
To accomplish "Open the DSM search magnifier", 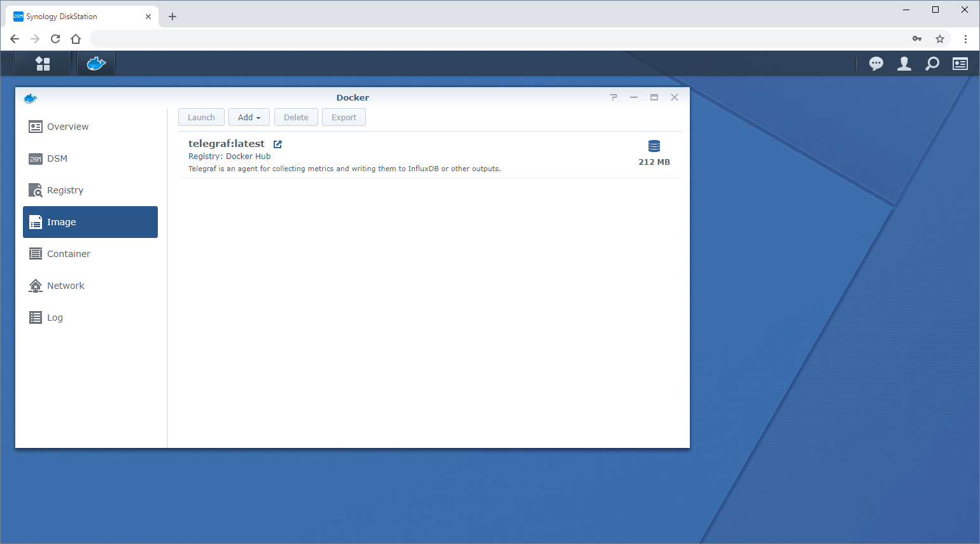I will (932, 64).
